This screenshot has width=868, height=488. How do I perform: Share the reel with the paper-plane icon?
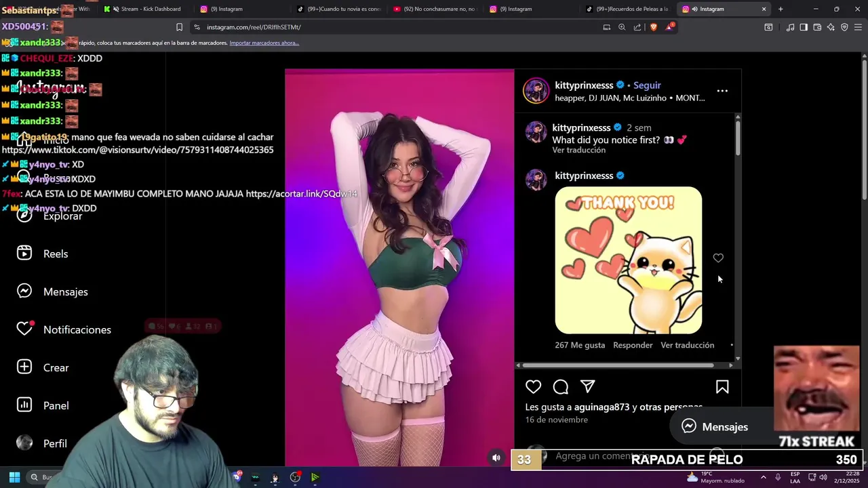tap(587, 386)
